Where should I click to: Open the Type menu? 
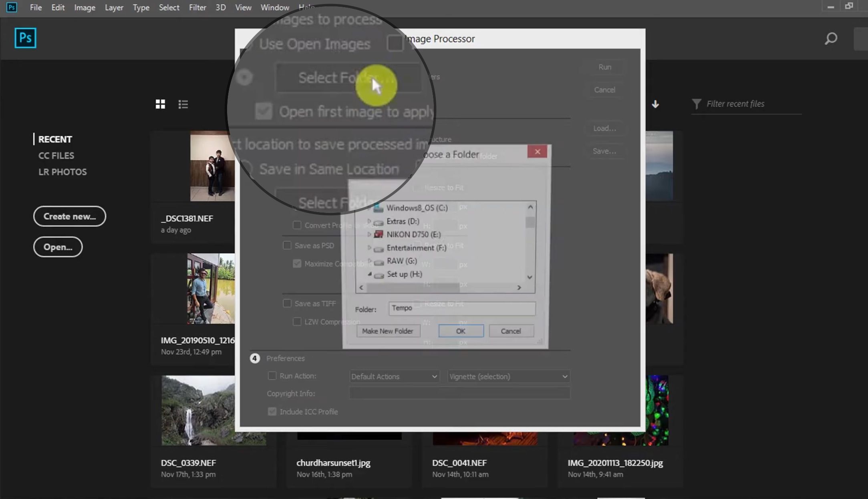pyautogui.click(x=141, y=7)
